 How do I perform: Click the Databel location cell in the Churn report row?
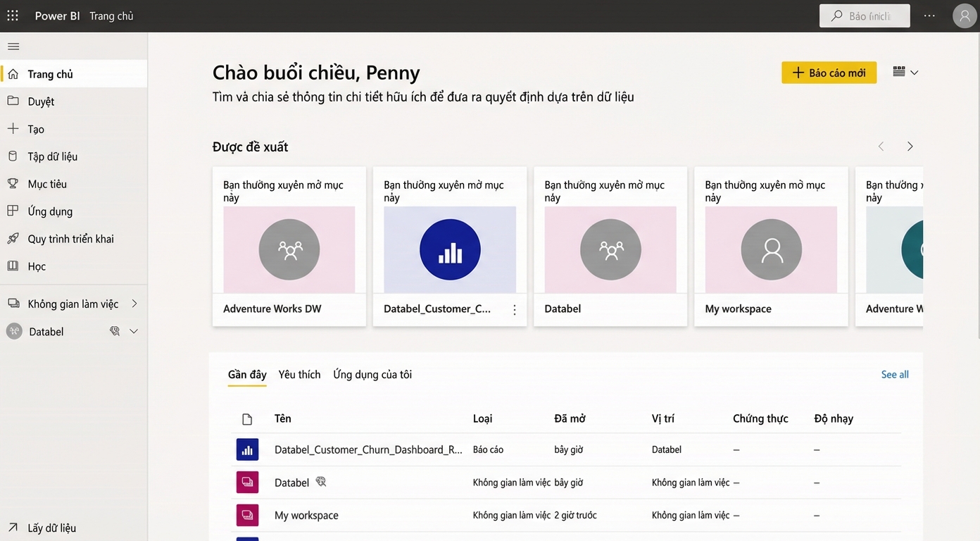pyautogui.click(x=667, y=449)
